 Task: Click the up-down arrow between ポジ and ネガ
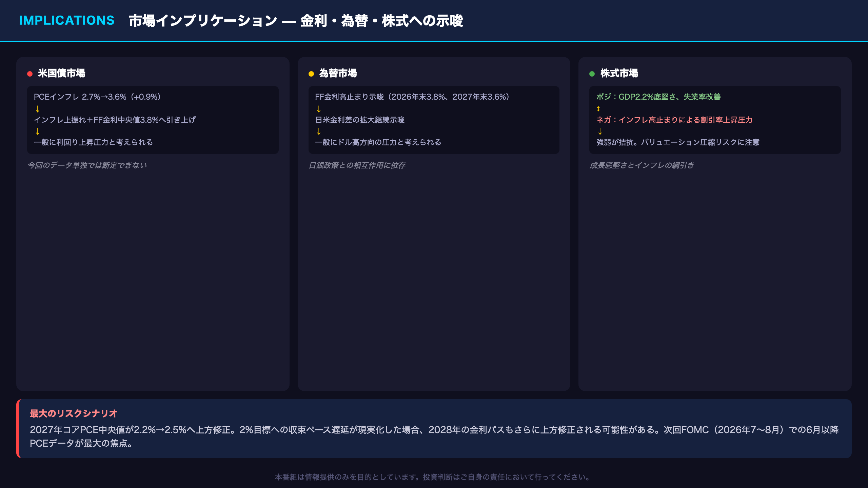tap(598, 109)
